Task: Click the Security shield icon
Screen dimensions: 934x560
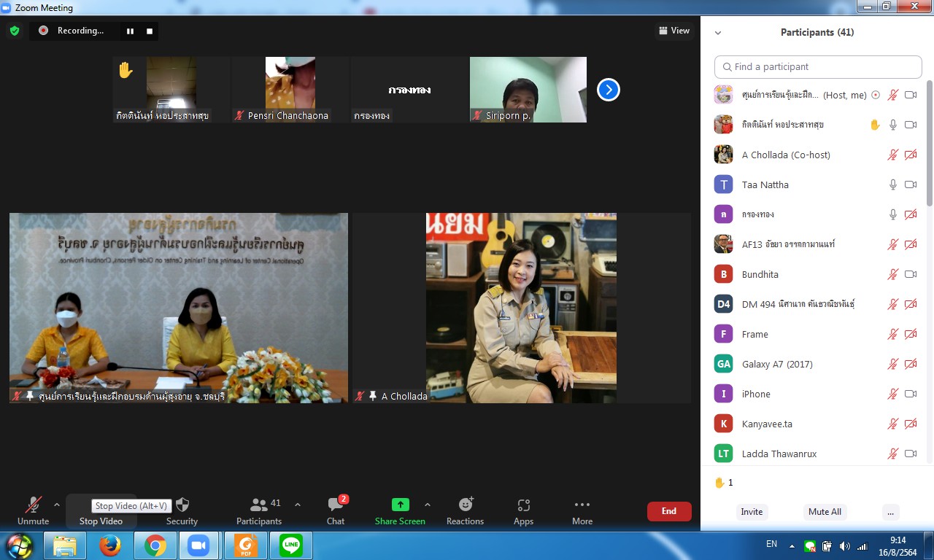Action: click(182, 505)
